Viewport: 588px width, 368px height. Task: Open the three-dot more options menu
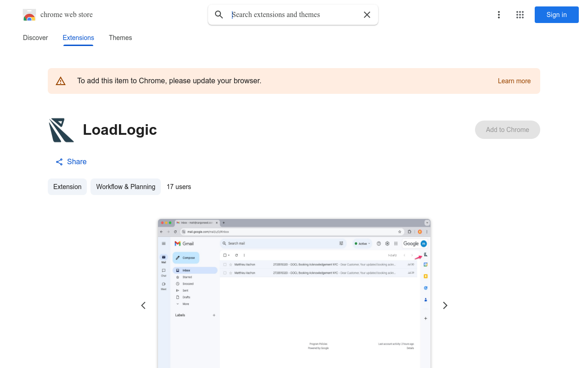(x=499, y=15)
